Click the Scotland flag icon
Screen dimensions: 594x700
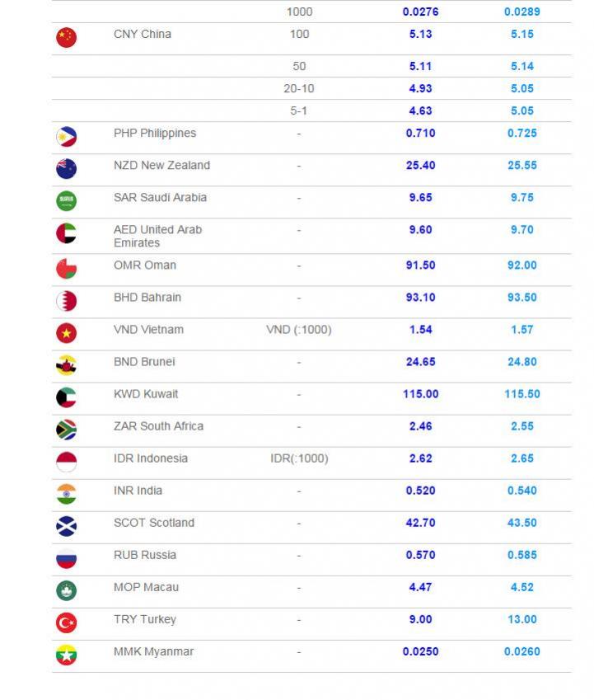click(67, 526)
